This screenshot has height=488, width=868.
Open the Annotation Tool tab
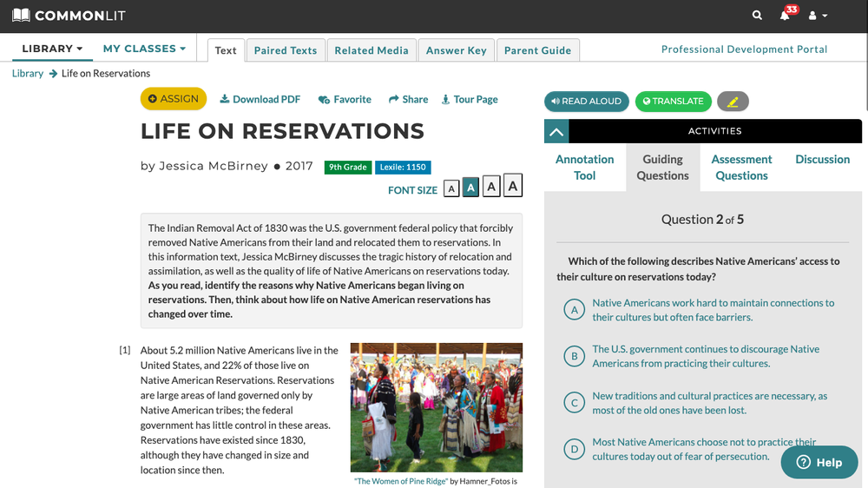click(x=584, y=168)
